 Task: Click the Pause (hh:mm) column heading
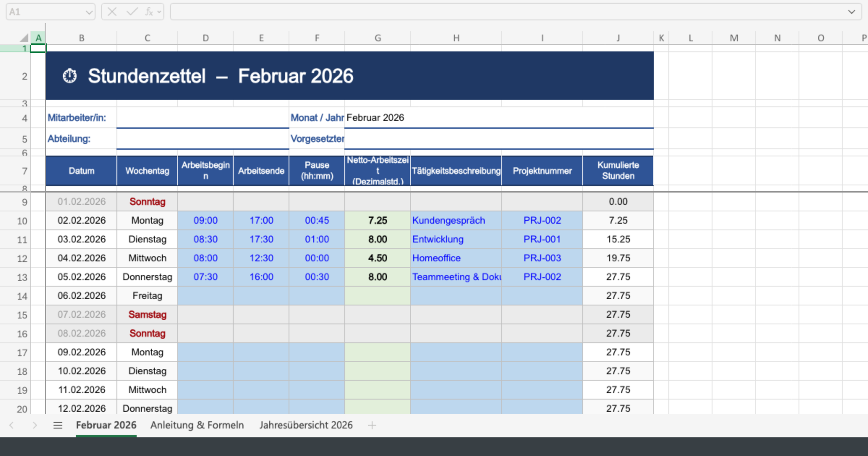tap(317, 171)
